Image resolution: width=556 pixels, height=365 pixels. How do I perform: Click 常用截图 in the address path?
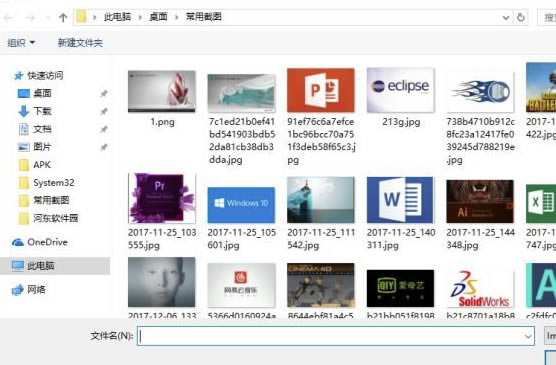coord(204,17)
